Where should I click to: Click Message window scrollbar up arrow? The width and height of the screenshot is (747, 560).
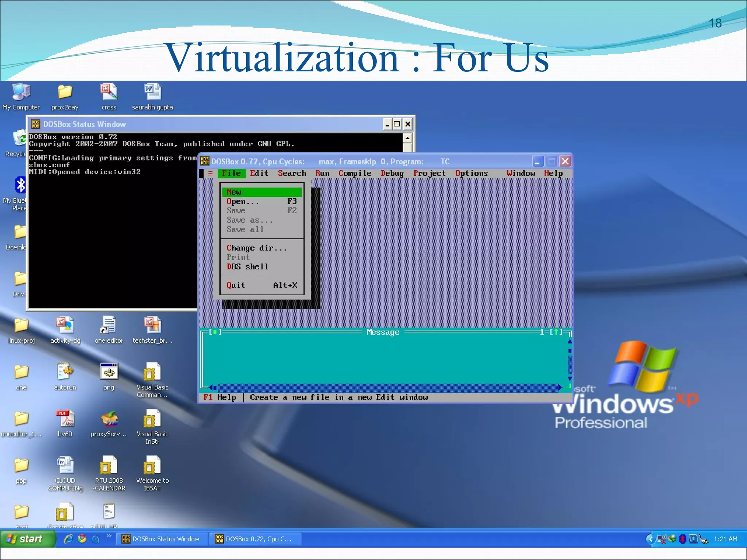tap(570, 342)
